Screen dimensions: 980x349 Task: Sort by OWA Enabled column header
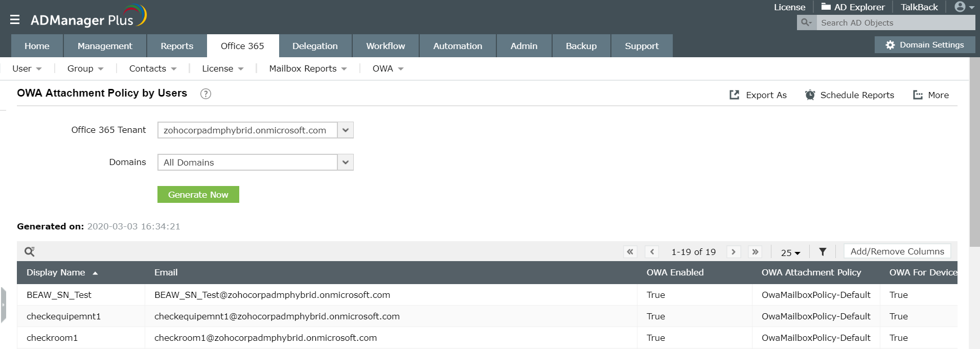point(675,272)
